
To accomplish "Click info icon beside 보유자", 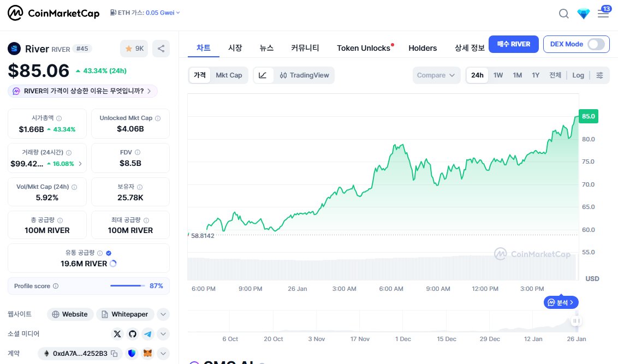I will pyautogui.click(x=140, y=187).
